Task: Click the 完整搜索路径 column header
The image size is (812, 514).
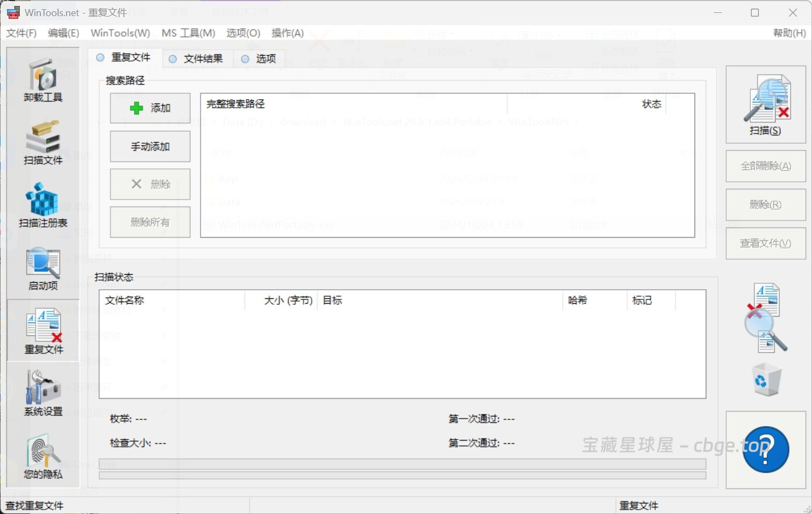Action: (354, 104)
